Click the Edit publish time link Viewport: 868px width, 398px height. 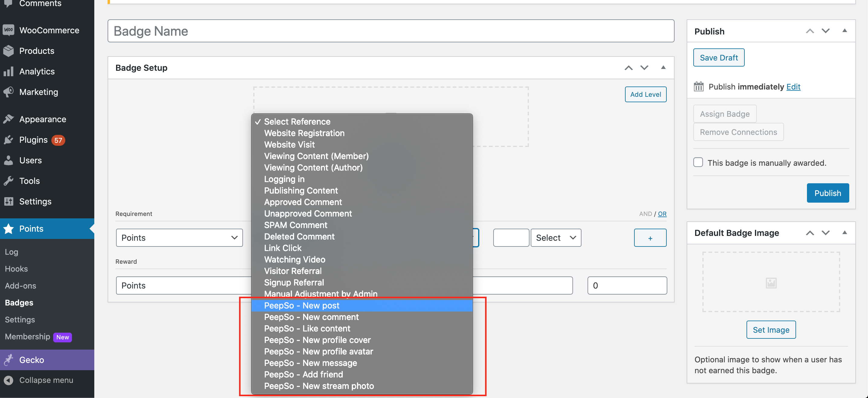[x=793, y=86]
